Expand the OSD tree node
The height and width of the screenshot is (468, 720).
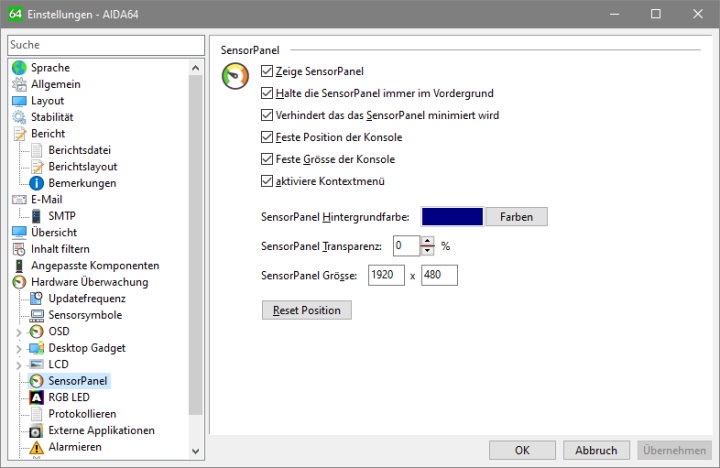click(19, 332)
